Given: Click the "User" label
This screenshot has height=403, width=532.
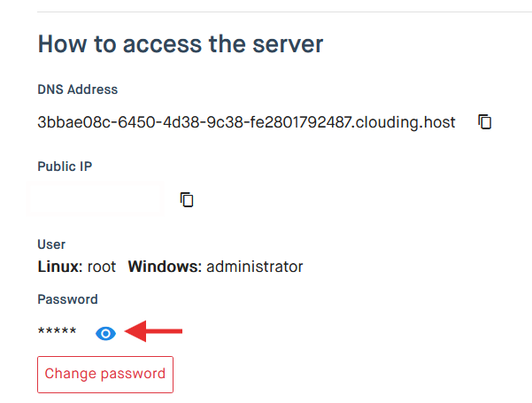Looking at the screenshot, I should (x=51, y=244).
